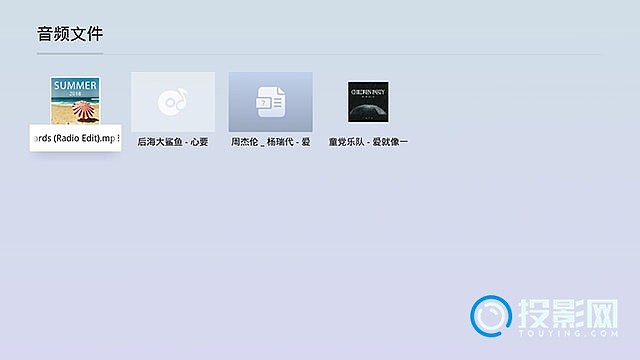Click the unknown document file icon
Viewport: 640px width, 360px height.
click(x=271, y=102)
